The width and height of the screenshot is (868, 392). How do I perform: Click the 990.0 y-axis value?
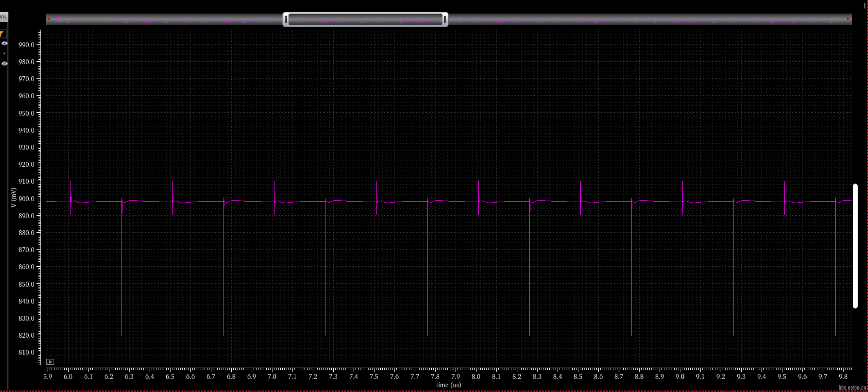[26, 45]
